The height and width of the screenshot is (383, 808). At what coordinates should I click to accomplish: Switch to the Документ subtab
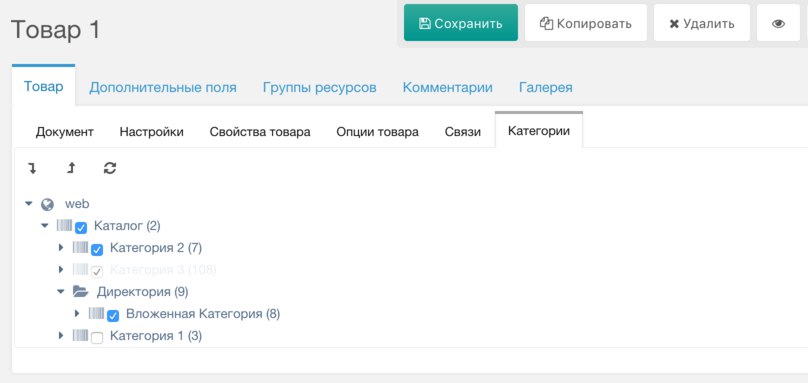pos(64,132)
